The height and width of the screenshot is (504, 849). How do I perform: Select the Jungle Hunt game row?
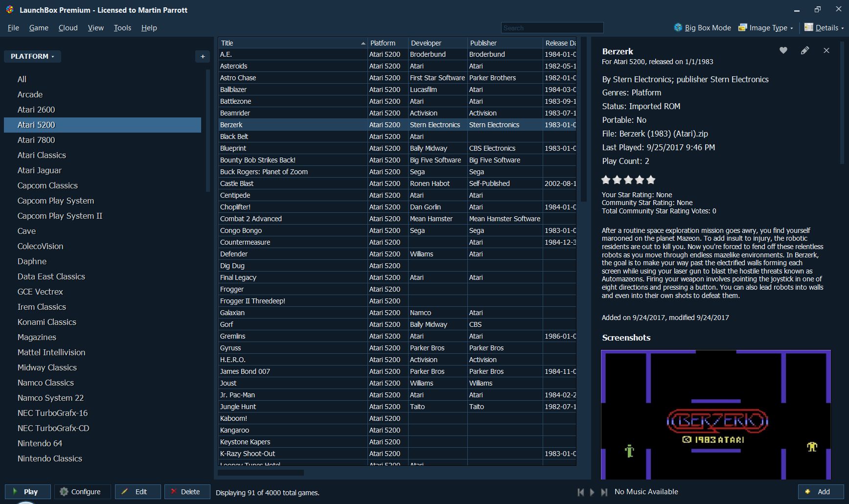click(397, 407)
